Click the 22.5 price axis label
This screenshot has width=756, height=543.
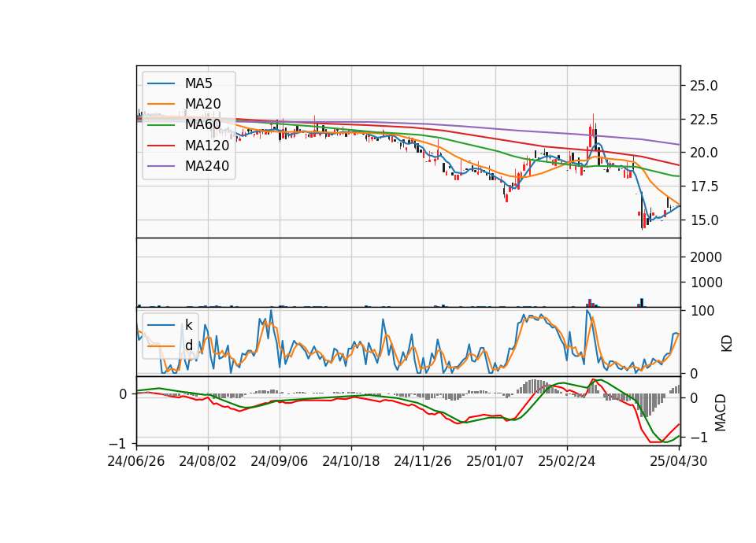(704, 120)
